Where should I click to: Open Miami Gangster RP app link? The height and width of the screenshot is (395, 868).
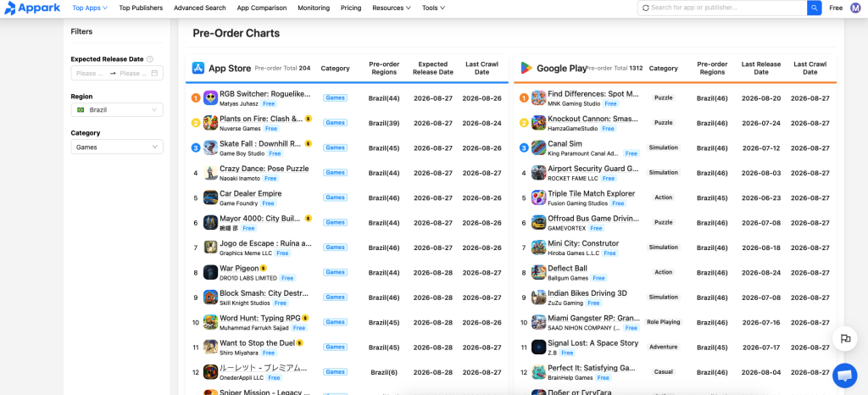coord(593,318)
